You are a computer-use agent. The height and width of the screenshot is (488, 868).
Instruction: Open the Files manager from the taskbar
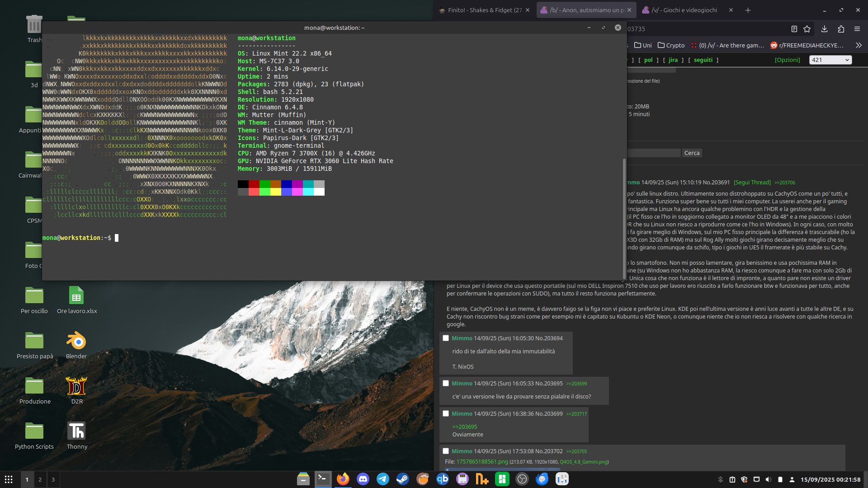coord(303,479)
